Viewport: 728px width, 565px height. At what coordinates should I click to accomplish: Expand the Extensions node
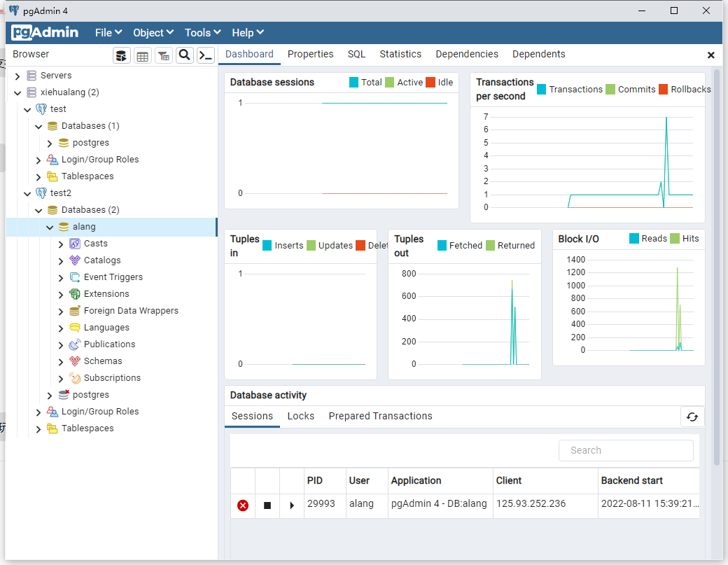click(x=61, y=294)
